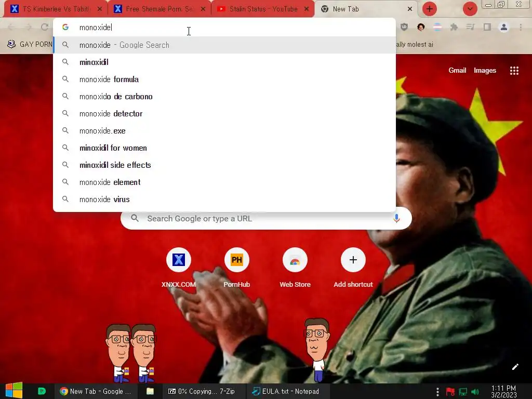Start voice search with microphone icon
The image size is (532, 399).
[396, 219]
